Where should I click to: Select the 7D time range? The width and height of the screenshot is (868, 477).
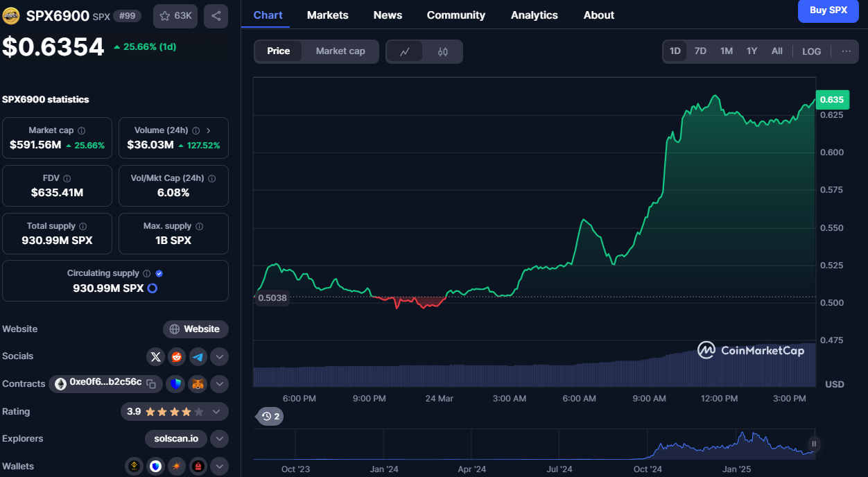coord(700,51)
